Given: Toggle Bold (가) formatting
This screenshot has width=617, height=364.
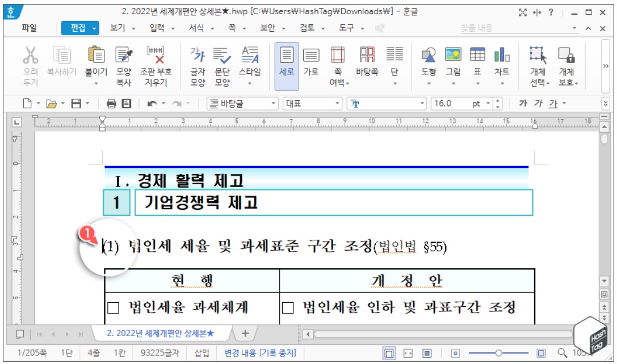Looking at the screenshot, I should pyautogui.click(x=523, y=103).
